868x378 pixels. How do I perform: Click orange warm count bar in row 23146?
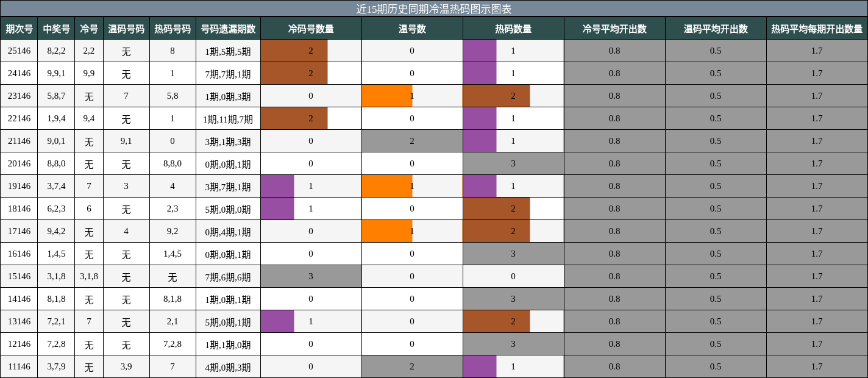click(387, 96)
